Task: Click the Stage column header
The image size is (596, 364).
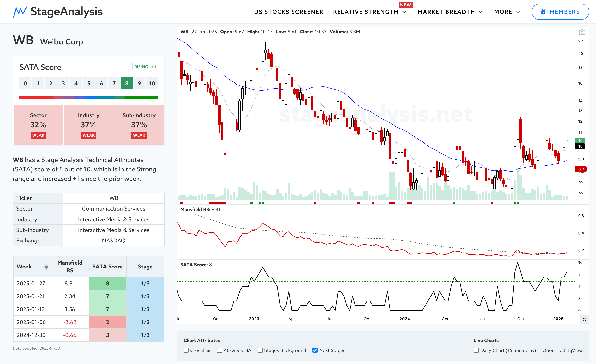Action: pyautogui.click(x=145, y=266)
